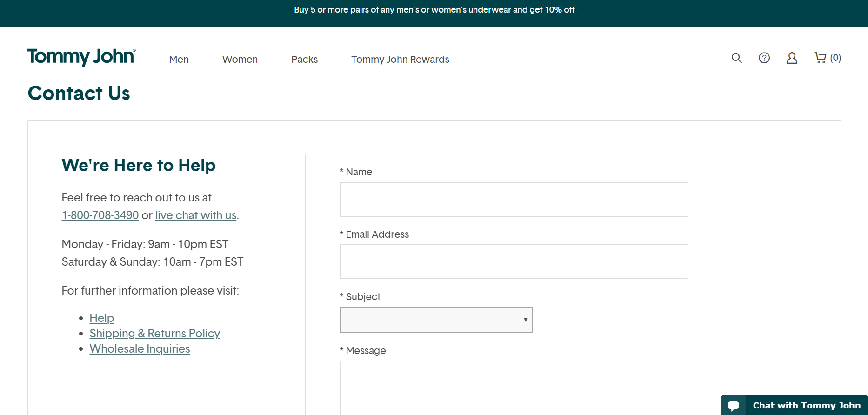Focus the Email Address field
Image resolution: width=868 pixels, height=415 pixels.
tap(514, 261)
